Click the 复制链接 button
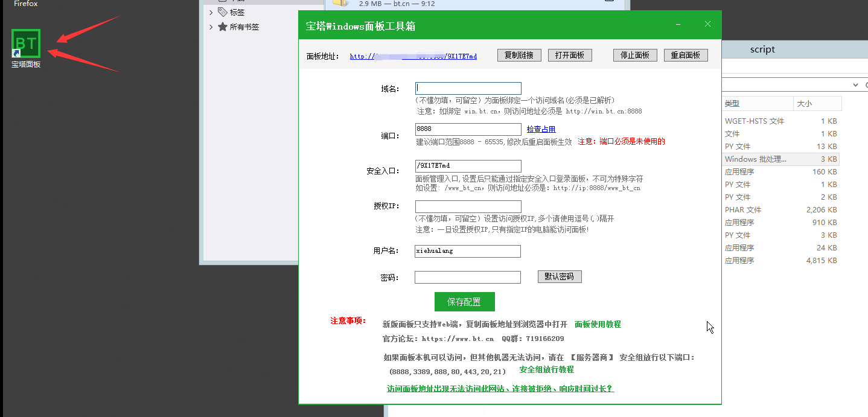Image resolution: width=868 pixels, height=417 pixels. tap(519, 55)
